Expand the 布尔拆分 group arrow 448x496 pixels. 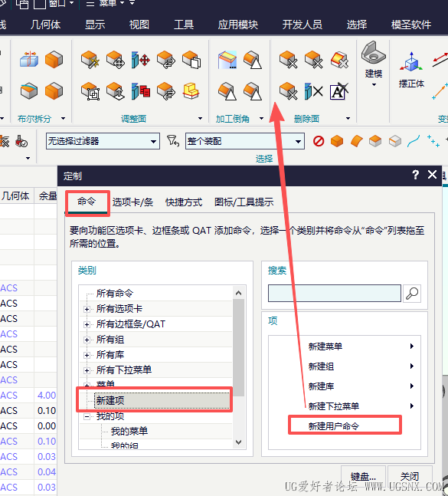64,119
